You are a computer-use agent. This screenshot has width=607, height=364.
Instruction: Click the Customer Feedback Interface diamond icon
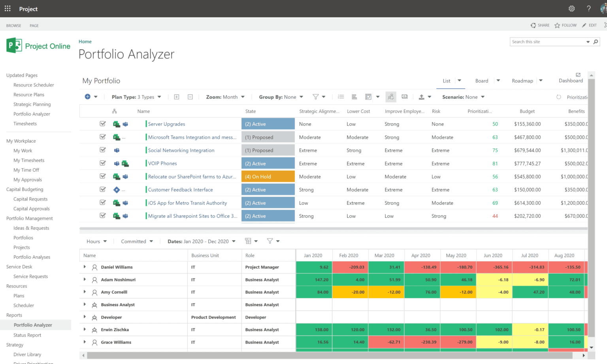click(x=117, y=190)
